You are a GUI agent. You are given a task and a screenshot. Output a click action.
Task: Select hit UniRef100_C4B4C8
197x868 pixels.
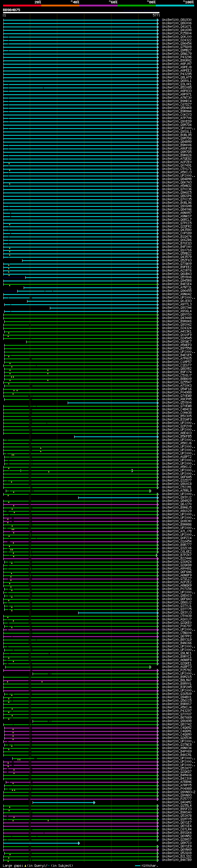point(177,410)
